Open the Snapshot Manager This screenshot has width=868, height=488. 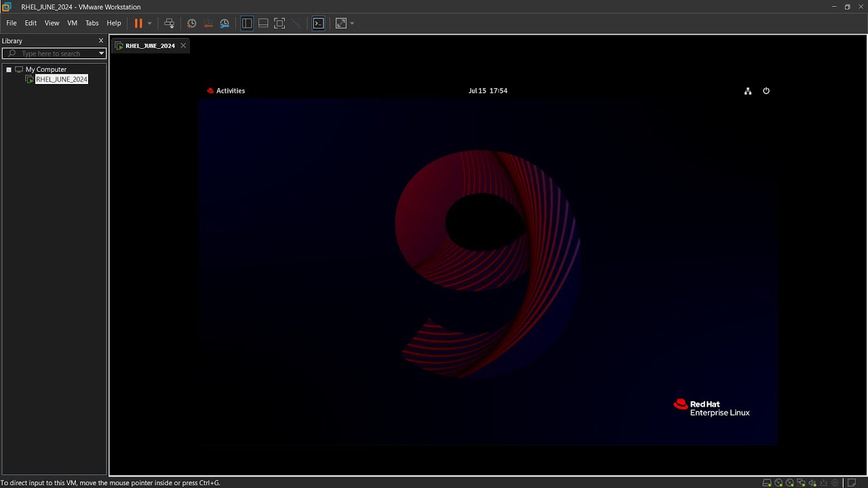224,23
